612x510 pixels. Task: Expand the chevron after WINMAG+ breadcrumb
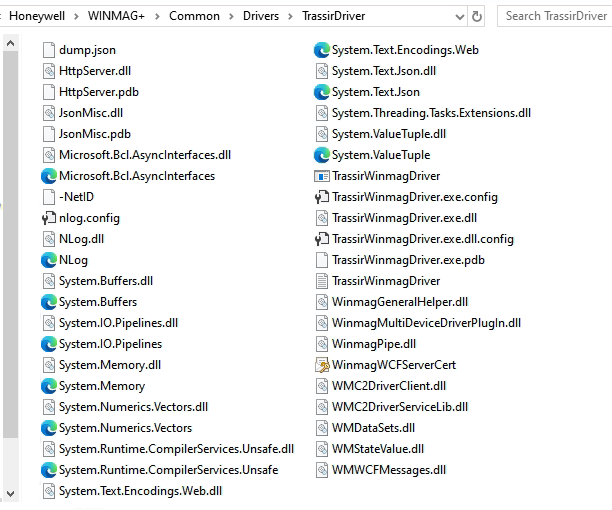[157, 16]
